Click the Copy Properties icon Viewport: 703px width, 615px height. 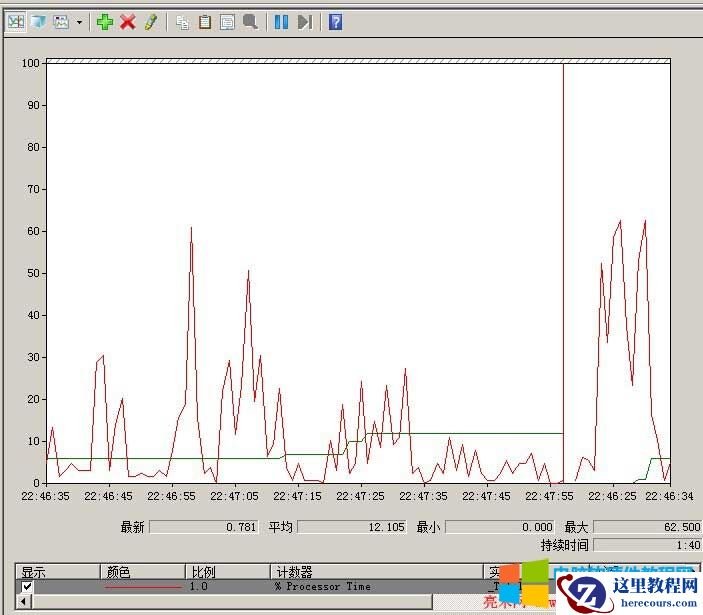(182, 21)
